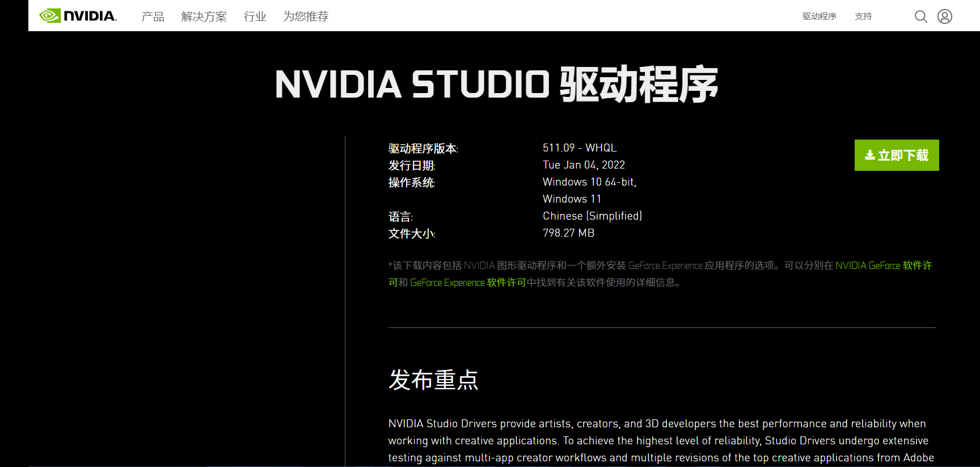This screenshot has height=467, width=980.
Task: Open the 行业 menu
Action: pyautogui.click(x=255, y=16)
